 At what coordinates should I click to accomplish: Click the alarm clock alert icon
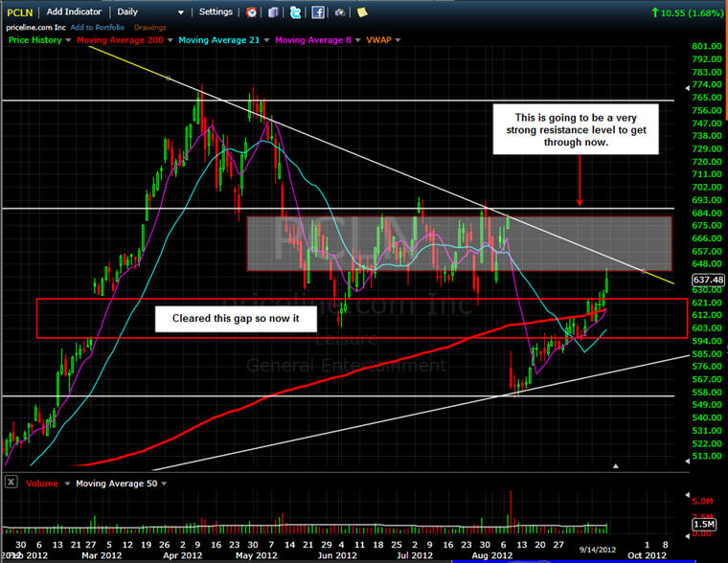coord(252,12)
